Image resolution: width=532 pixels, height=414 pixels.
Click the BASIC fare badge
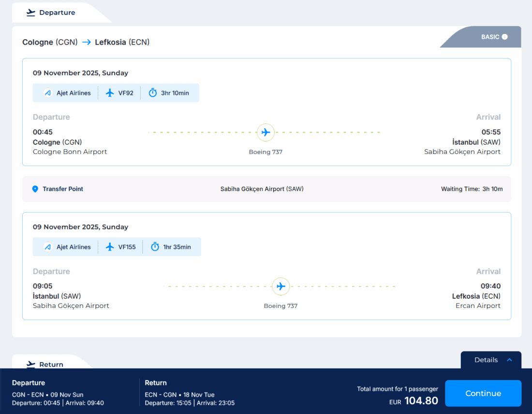[x=490, y=37]
